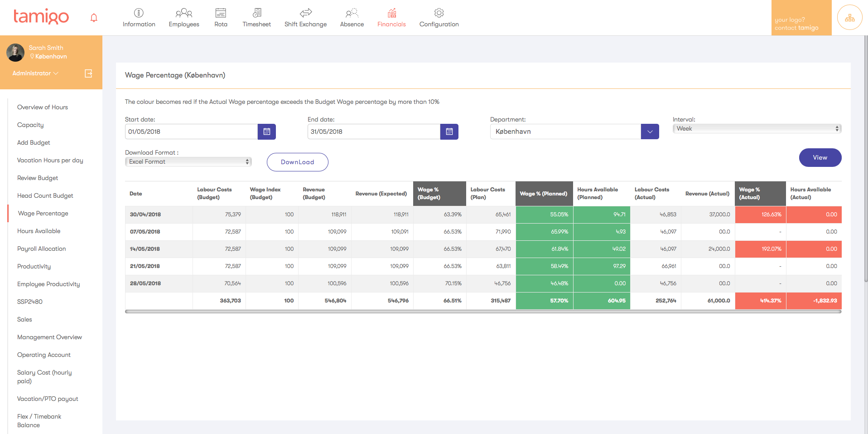Click the DownLoad button
This screenshot has width=868, height=434.
pyautogui.click(x=298, y=162)
